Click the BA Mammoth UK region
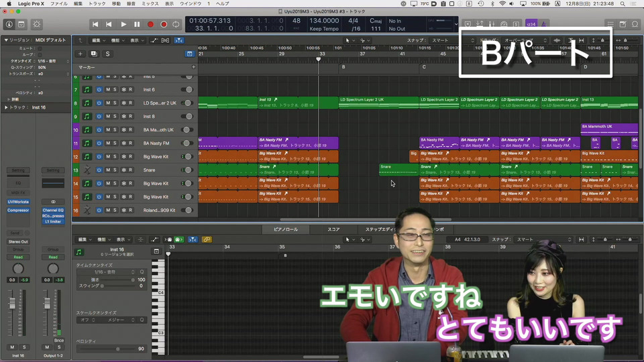 [x=609, y=129]
